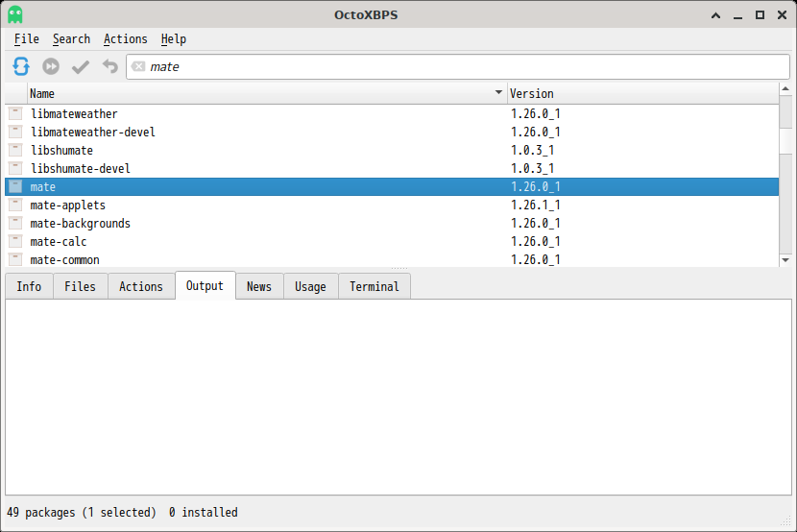Click package icon next to libmateweather-devel
This screenshot has height=532, width=797.
15,132
